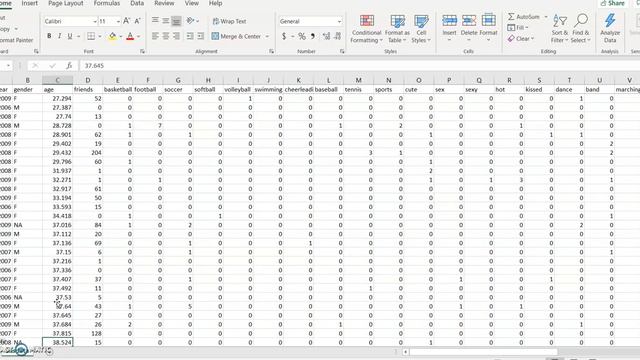Screen dimensions: 640x360
Task: Toggle Italic formatting
Action: 60,36
